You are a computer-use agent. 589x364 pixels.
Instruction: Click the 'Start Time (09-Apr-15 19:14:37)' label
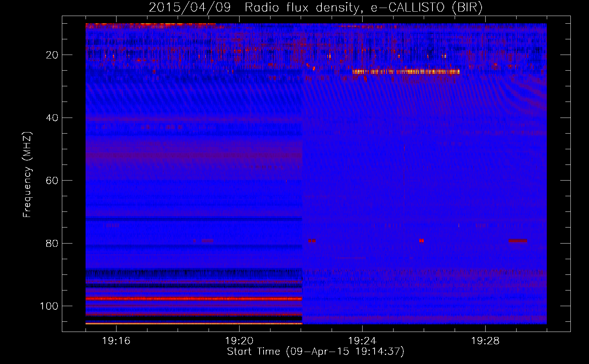316,352
